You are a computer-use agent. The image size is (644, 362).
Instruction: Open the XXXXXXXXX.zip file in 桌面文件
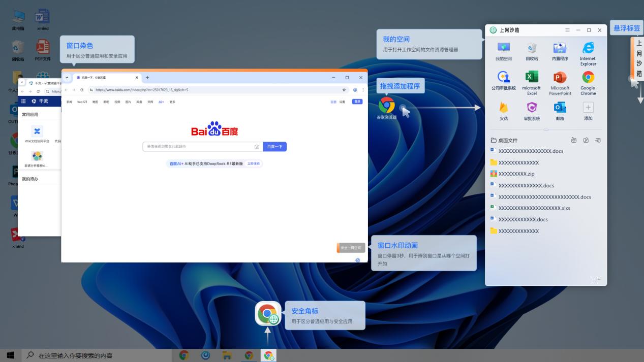(x=516, y=174)
